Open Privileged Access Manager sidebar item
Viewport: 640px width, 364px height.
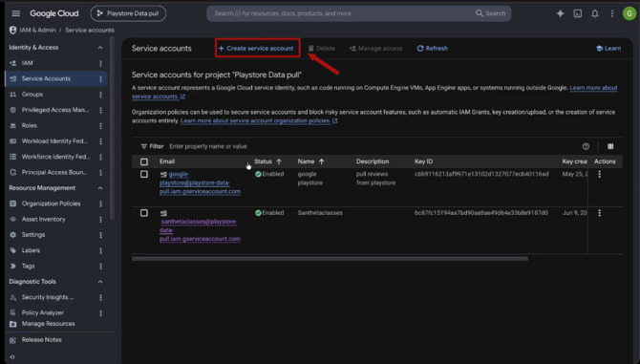(56, 110)
